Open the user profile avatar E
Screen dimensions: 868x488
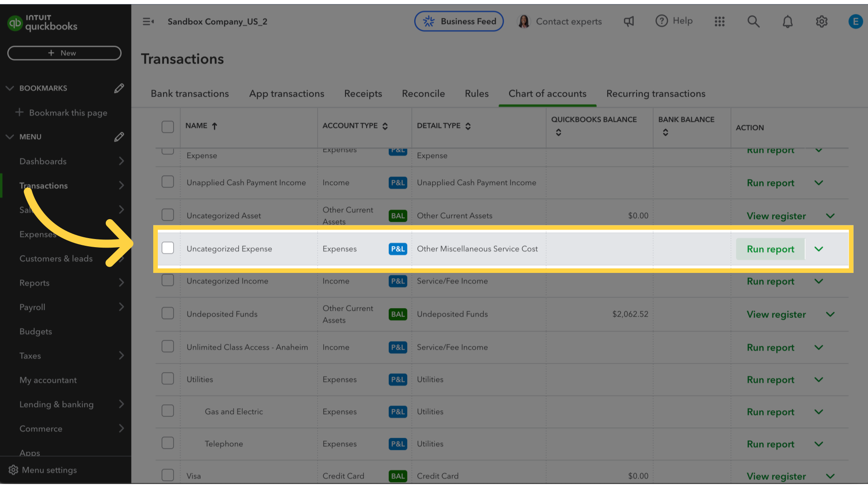pyautogui.click(x=855, y=21)
